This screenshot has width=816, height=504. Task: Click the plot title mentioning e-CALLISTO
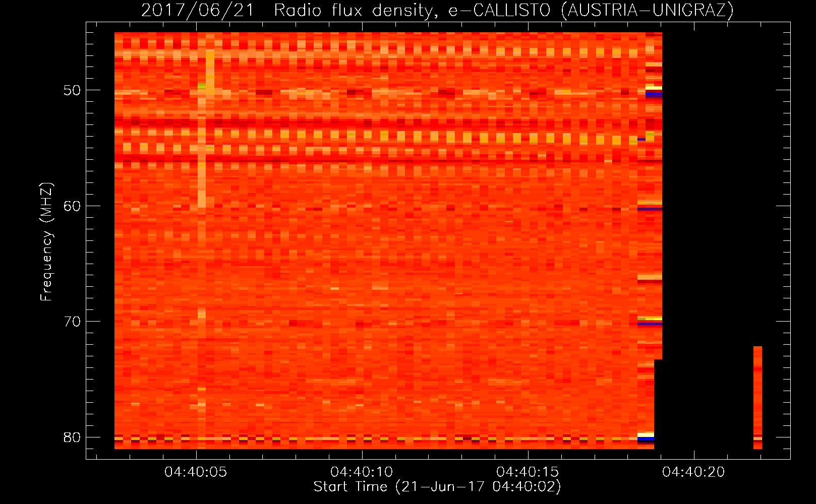click(x=437, y=10)
